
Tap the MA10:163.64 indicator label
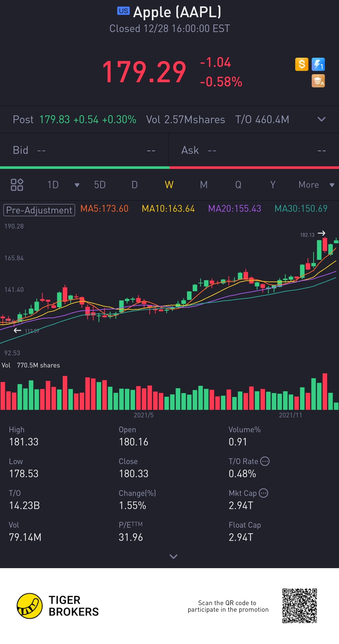168,208
